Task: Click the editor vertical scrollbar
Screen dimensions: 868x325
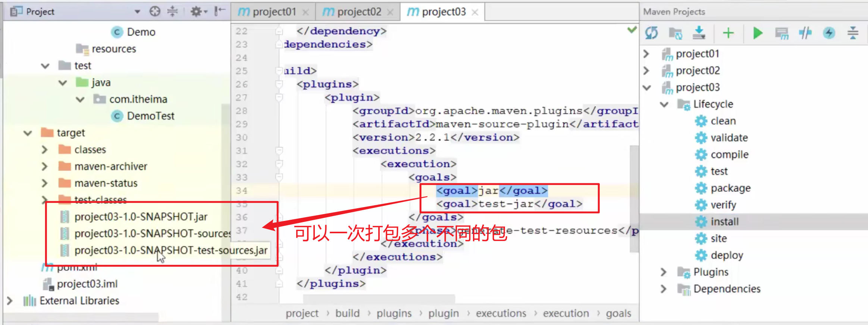Action: click(634, 199)
